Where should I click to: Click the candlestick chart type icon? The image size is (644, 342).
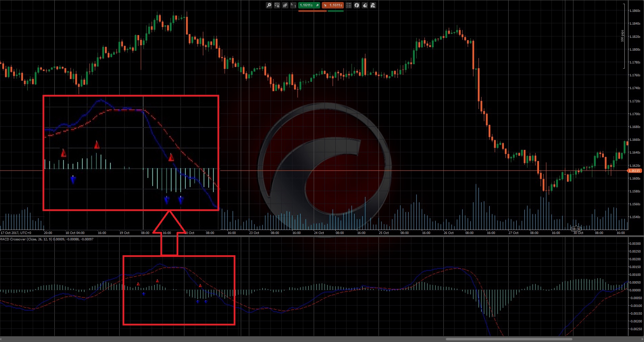click(285, 5)
